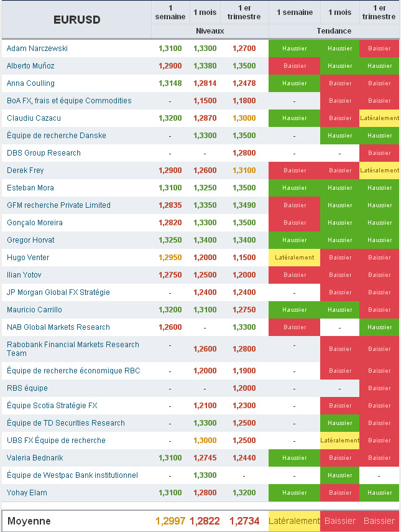Open Mauricio Carrillo link
This screenshot has height=532, width=401.
(x=34, y=310)
